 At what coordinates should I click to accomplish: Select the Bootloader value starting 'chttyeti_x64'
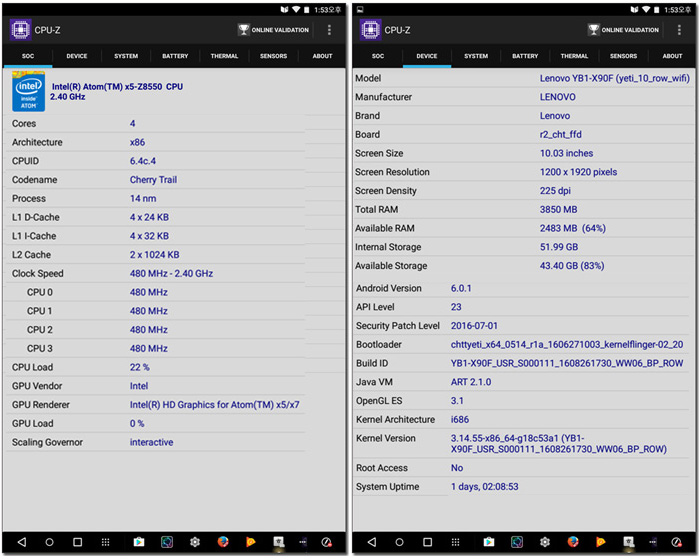(x=567, y=344)
